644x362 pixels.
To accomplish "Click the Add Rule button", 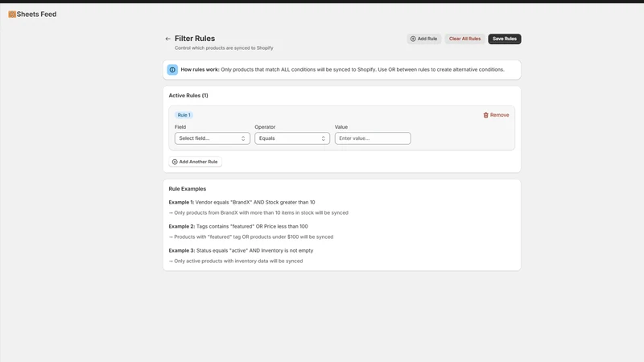I will click(x=424, y=39).
